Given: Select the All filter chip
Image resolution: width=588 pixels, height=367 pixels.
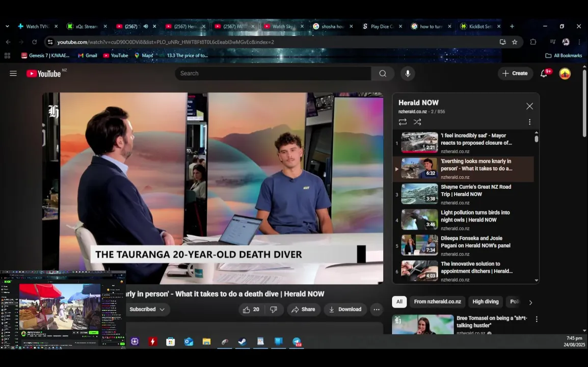Looking at the screenshot, I should point(399,302).
